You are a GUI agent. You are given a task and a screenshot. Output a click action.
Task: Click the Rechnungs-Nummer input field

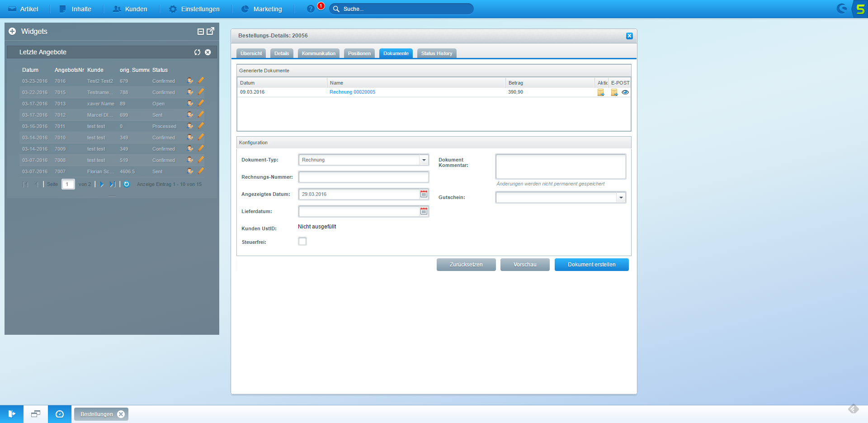click(363, 177)
